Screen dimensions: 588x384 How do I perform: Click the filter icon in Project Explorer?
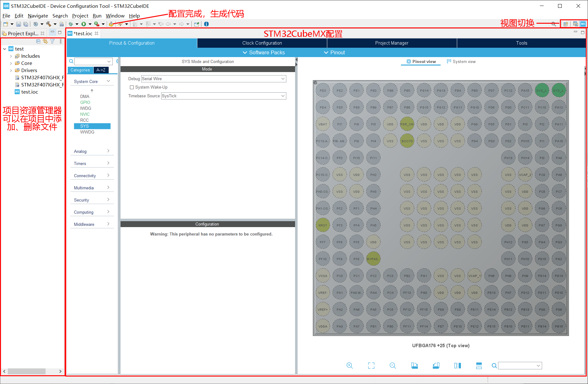pos(52,41)
